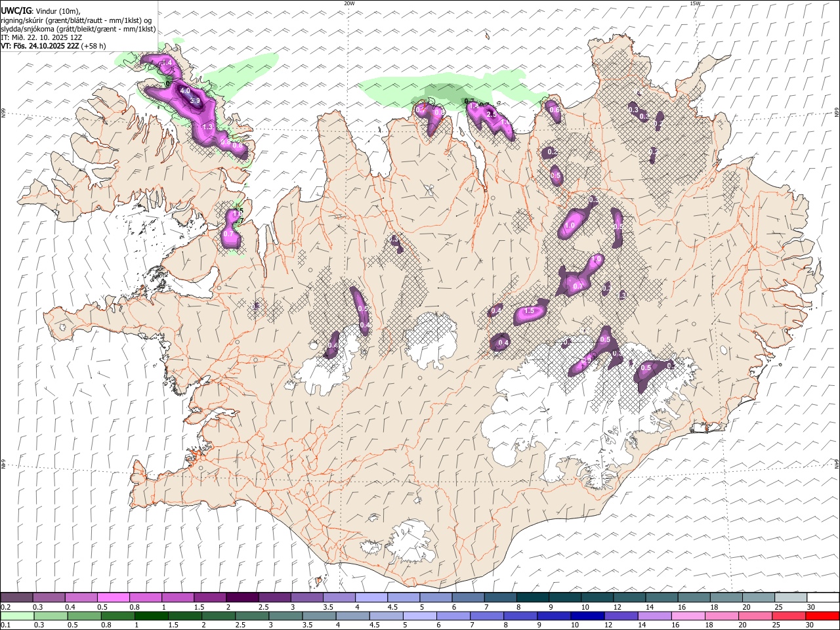Click the UWC/IG title text
840x630 pixels.
coord(16,10)
